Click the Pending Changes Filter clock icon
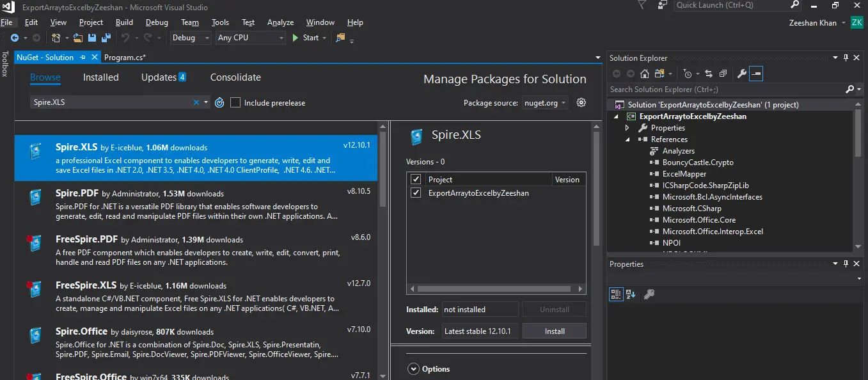 coord(687,74)
